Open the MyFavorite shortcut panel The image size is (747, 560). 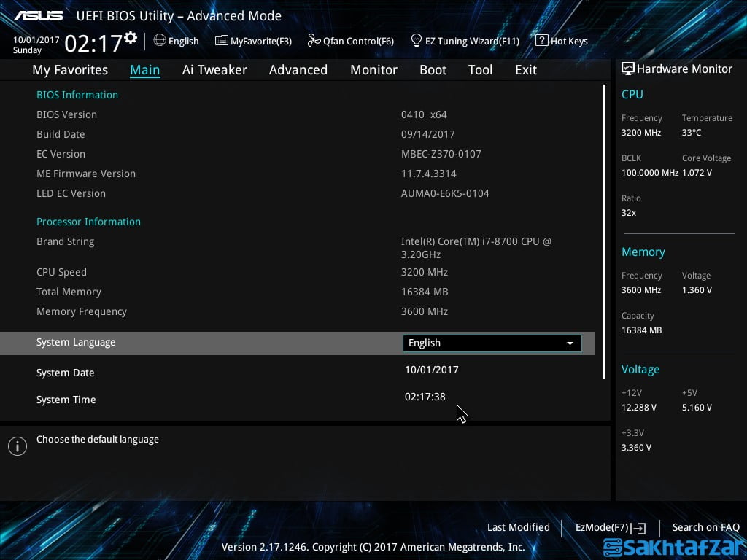click(253, 41)
